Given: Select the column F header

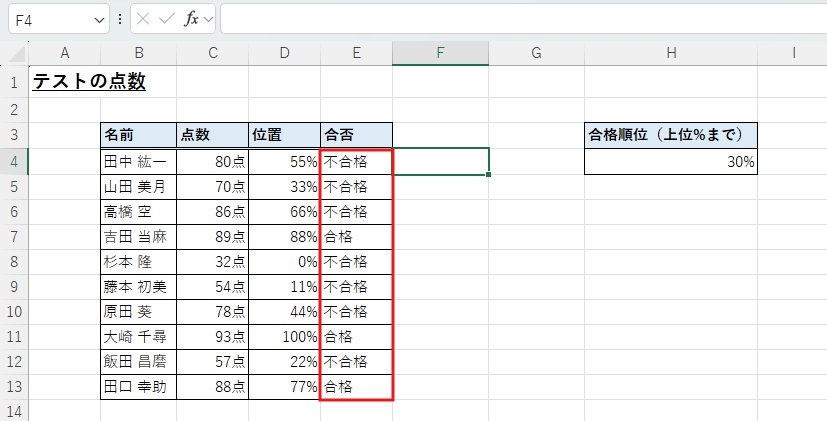Looking at the screenshot, I should [x=441, y=53].
